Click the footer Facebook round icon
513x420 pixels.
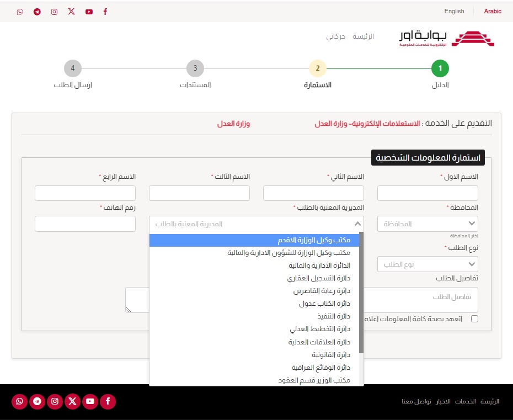(108, 401)
